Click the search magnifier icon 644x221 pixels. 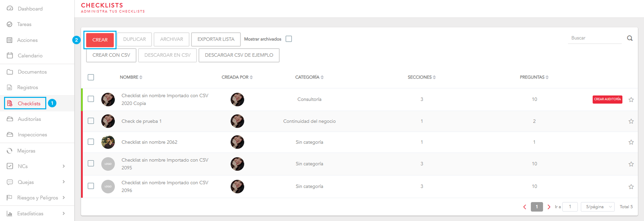pos(630,38)
